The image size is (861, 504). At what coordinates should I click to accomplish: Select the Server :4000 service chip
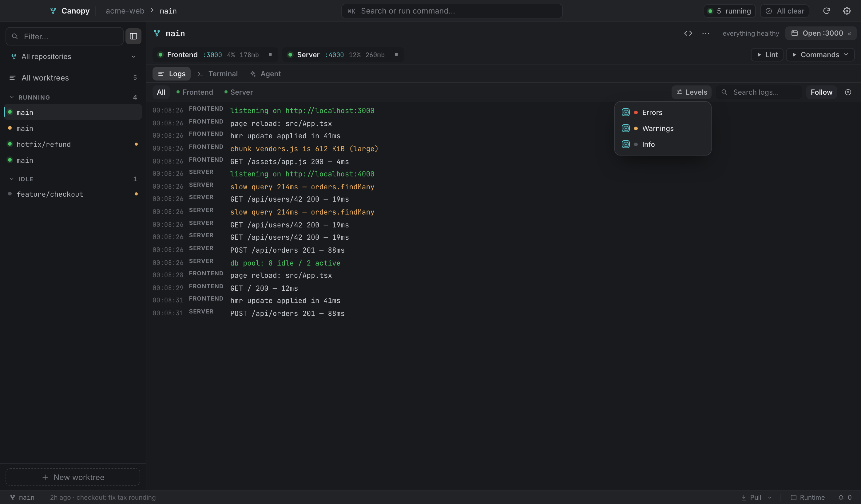point(343,55)
